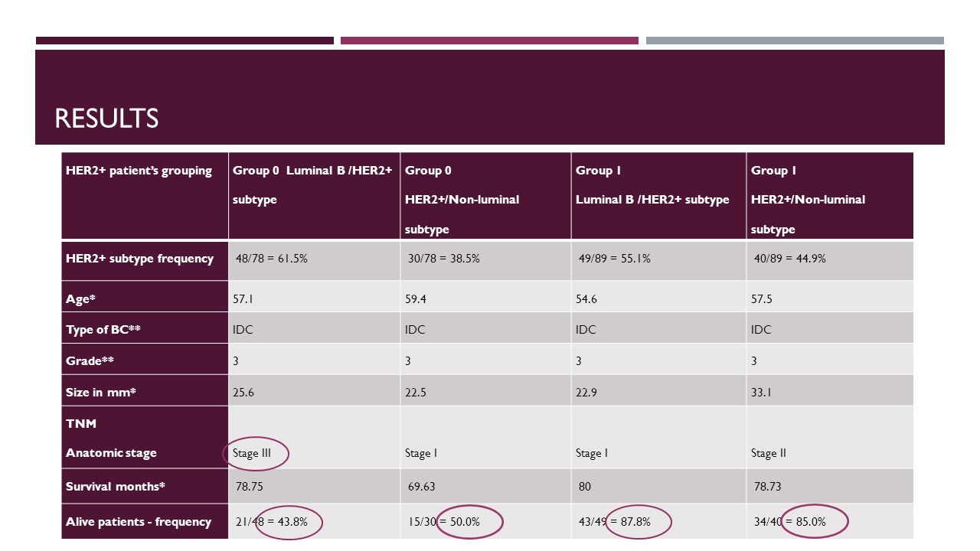This screenshot has height=551, width=980.
Task: Click the 'Group 0 Luminal B /HER2+ subtype' header
Action: click(314, 196)
